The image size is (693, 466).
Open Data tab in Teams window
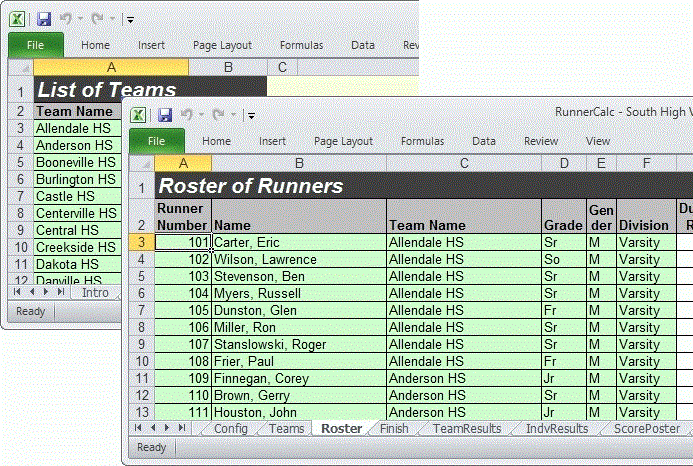[x=363, y=45]
